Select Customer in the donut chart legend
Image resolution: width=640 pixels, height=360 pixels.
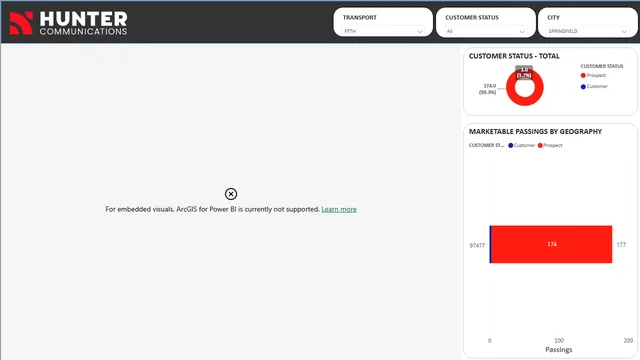click(594, 86)
